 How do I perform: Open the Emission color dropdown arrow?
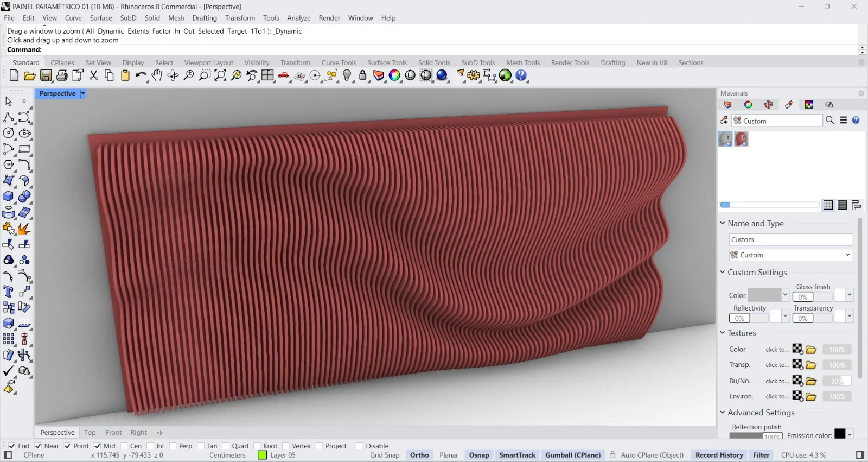(x=850, y=434)
